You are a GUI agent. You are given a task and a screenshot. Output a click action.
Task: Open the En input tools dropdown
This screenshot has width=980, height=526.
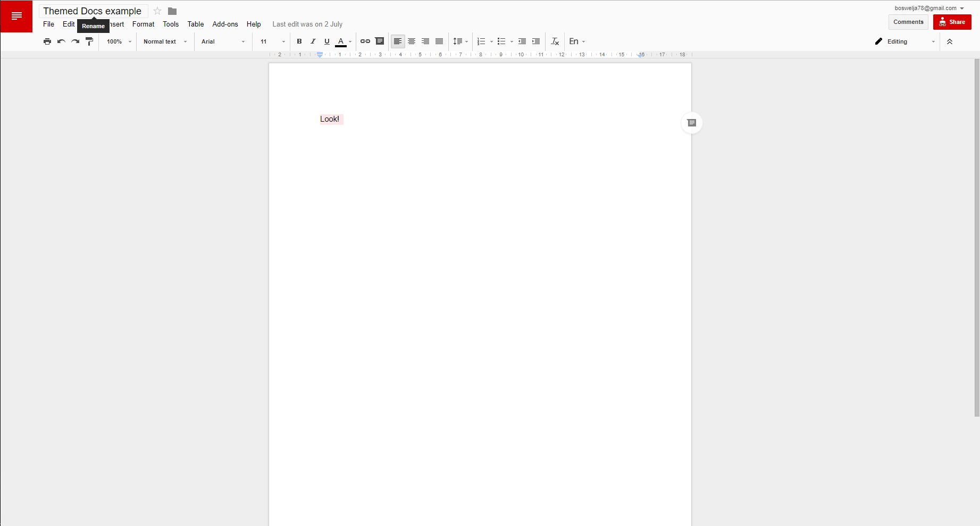point(577,41)
